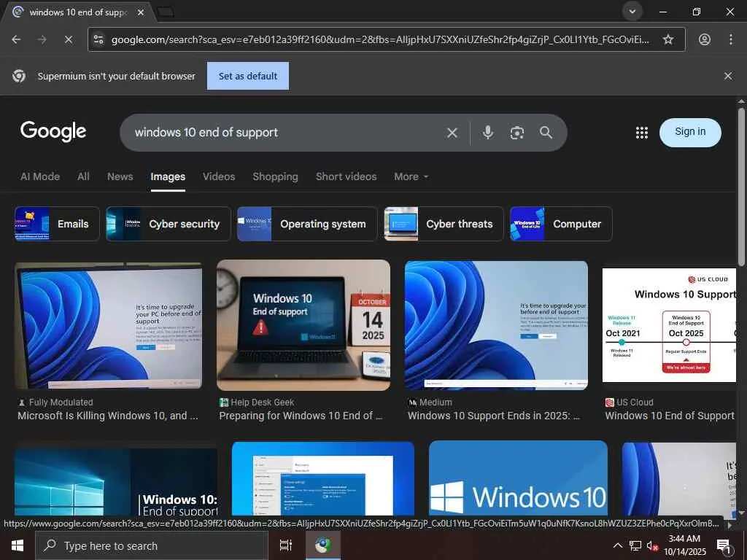This screenshot has height=560, width=747.
Task: Open the network status tray icon
Action: pos(635,545)
